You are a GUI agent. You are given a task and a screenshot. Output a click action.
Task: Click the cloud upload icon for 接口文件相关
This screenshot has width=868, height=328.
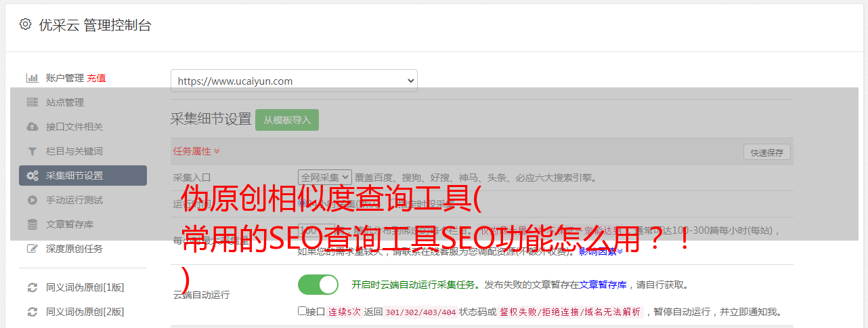click(x=32, y=127)
